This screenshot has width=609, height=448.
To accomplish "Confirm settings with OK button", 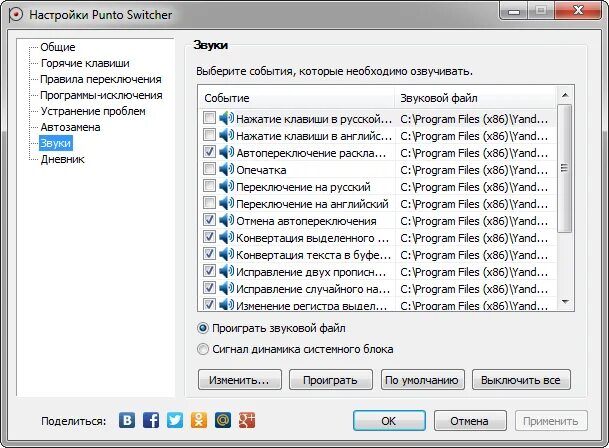I will [x=389, y=421].
